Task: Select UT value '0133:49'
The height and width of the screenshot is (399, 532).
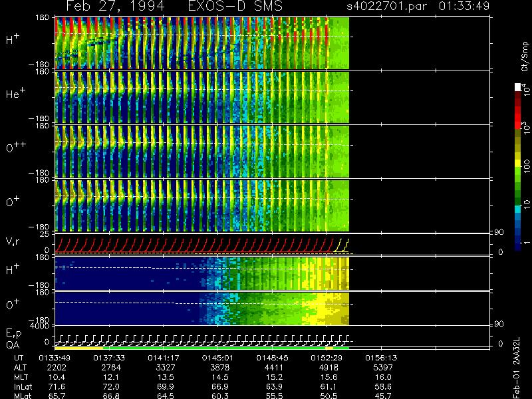Action: (x=55, y=358)
